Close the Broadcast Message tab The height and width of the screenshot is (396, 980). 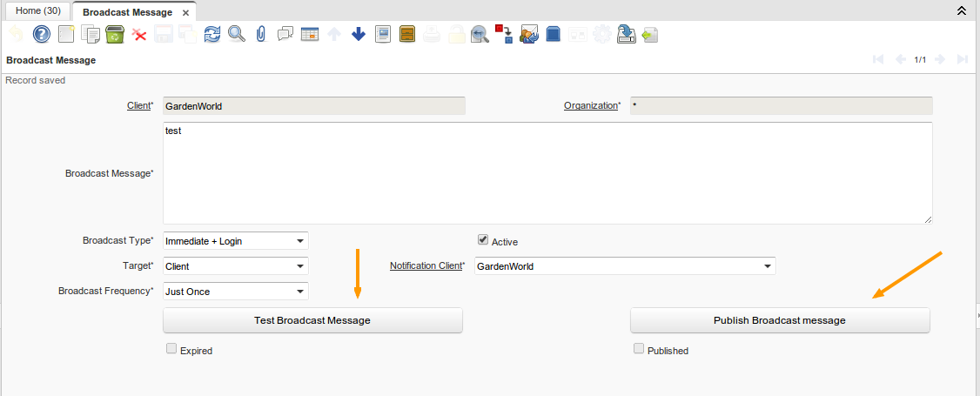click(185, 12)
